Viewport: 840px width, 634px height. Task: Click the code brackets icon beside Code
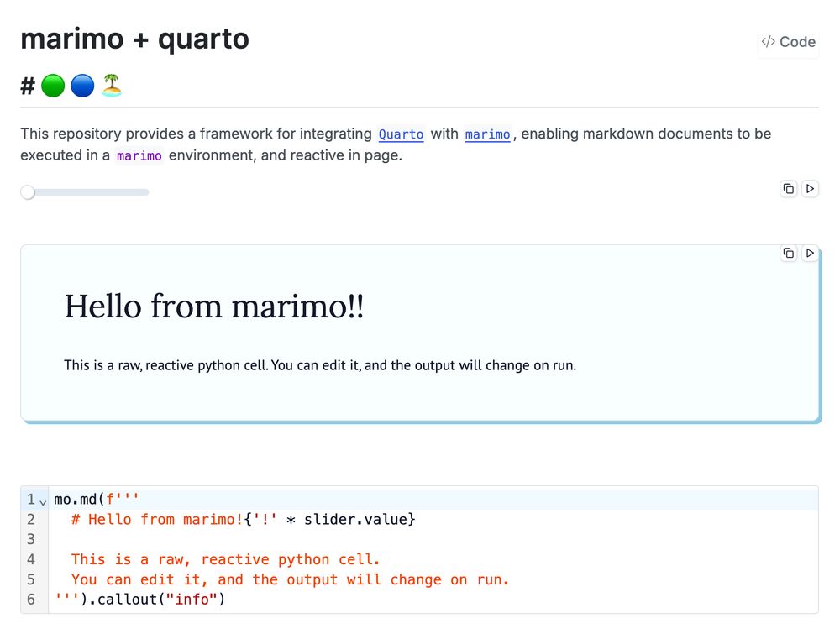coord(769,42)
